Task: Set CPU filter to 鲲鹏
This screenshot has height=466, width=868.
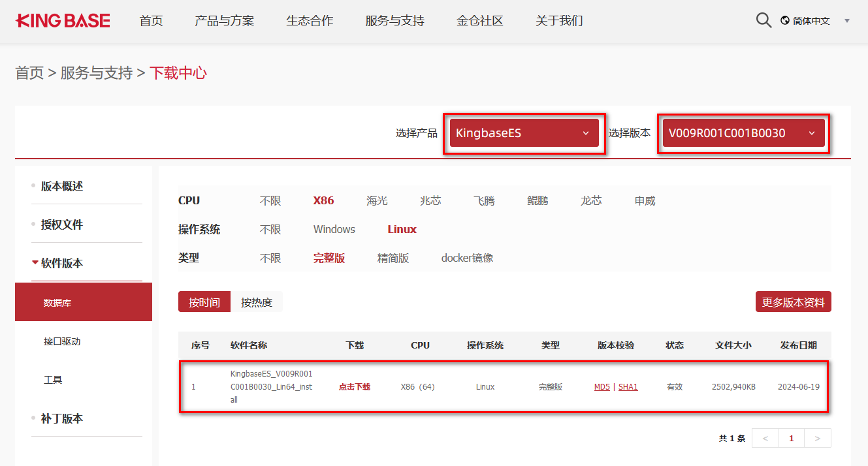Action: [538, 200]
